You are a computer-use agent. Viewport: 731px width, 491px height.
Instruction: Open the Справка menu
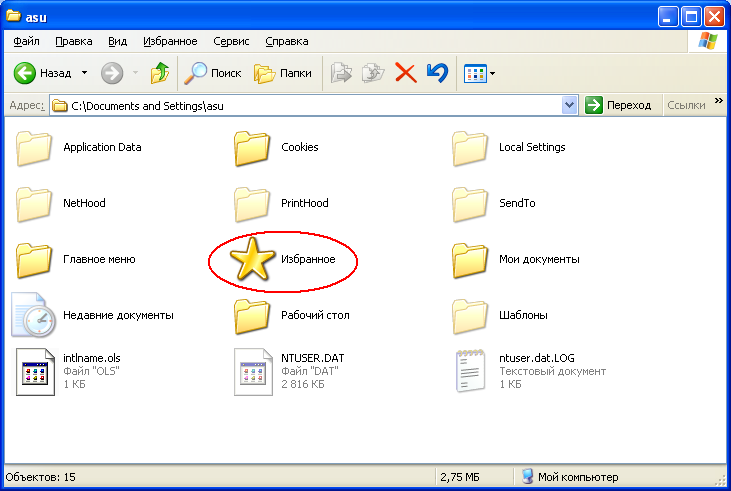(287, 41)
